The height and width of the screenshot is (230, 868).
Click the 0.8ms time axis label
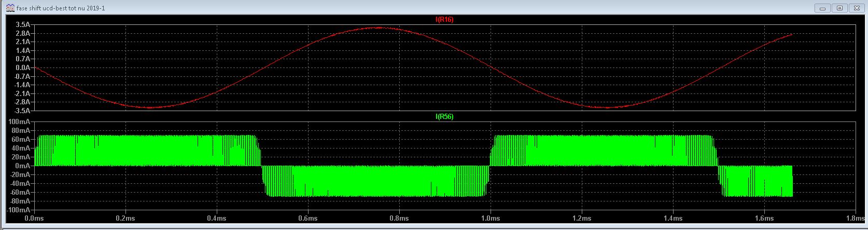[399, 219]
